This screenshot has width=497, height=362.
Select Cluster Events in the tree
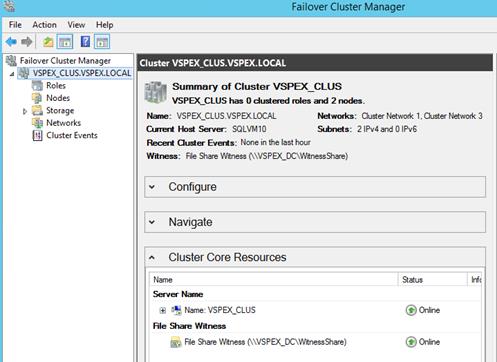pos(72,135)
